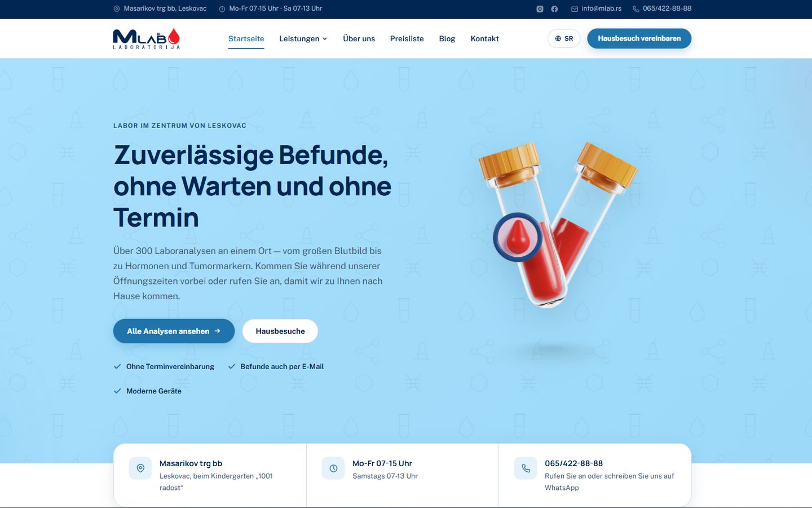Viewport: 812px width, 508px height.
Task: Click the clock icon on opening hours card
Action: pyautogui.click(x=333, y=468)
